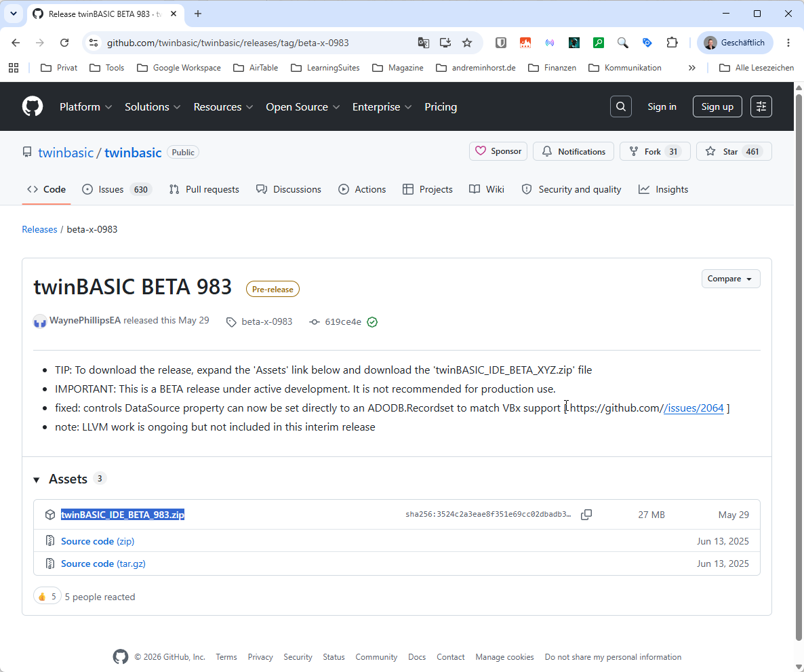Go to the Releases breadcrumb link
Viewport: 804px width, 672px height.
tap(39, 229)
